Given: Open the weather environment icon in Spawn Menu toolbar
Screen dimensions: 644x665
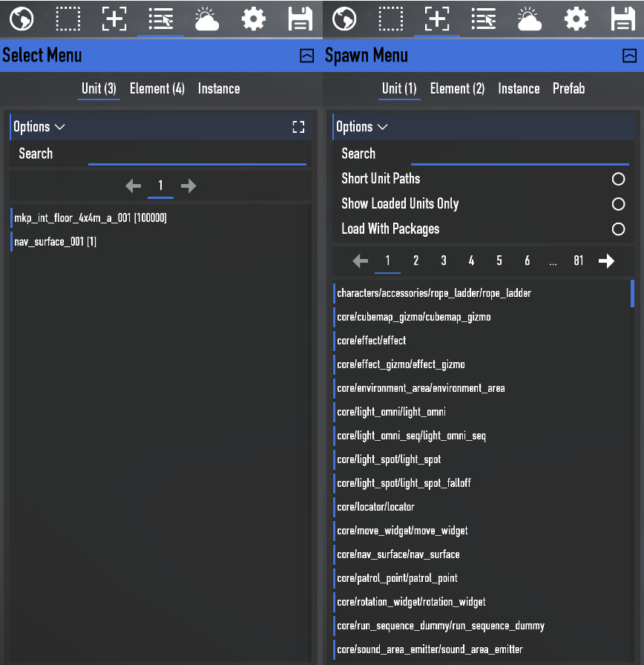Looking at the screenshot, I should pos(530,19).
